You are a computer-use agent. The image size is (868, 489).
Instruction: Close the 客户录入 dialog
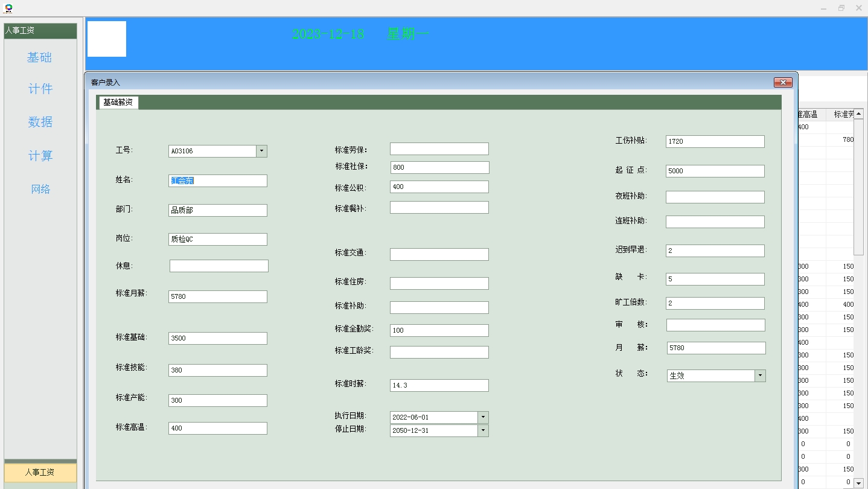point(783,82)
